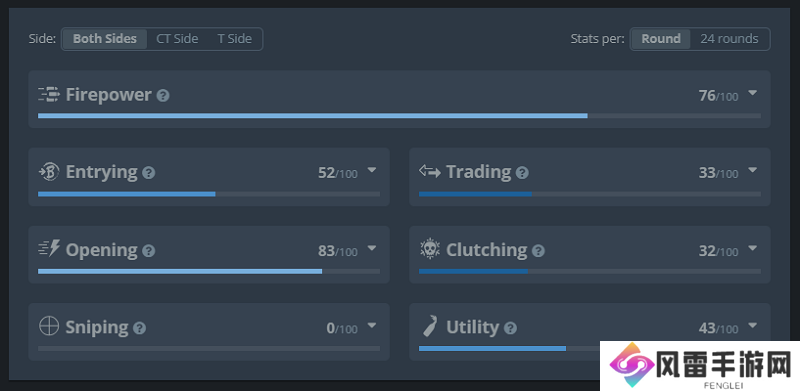Click the Trading help question mark icon
800x391 pixels.
pyautogui.click(x=522, y=173)
